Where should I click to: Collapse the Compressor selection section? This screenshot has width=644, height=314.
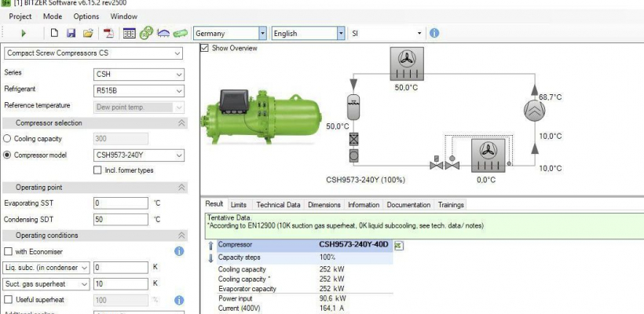[x=181, y=123]
